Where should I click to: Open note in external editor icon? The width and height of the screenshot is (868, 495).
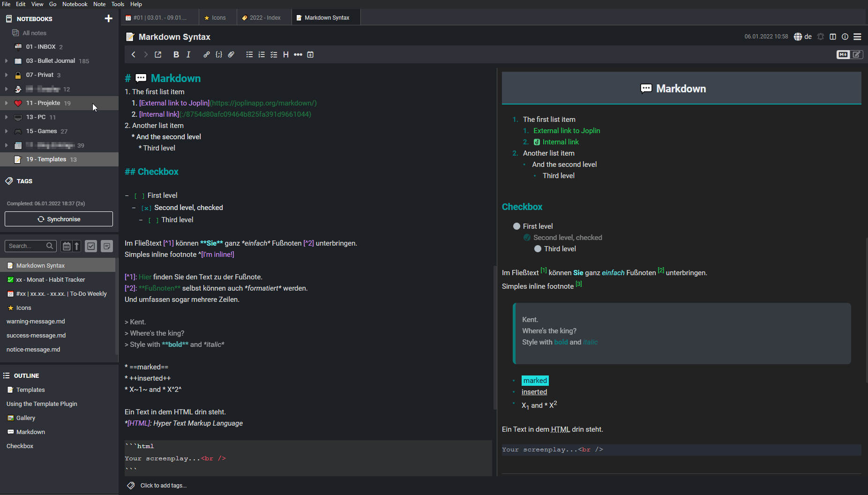pyautogui.click(x=158, y=55)
